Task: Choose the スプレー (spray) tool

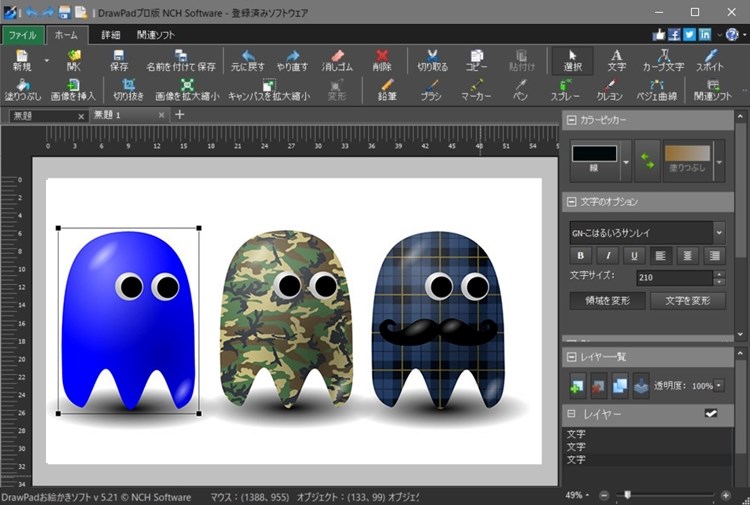Action: 565,90
